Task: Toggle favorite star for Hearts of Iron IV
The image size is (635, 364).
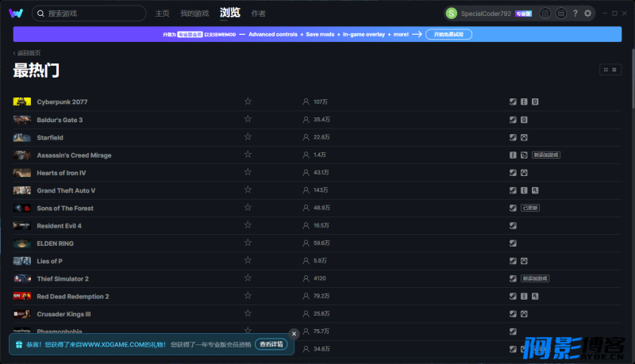Action: pyautogui.click(x=248, y=172)
